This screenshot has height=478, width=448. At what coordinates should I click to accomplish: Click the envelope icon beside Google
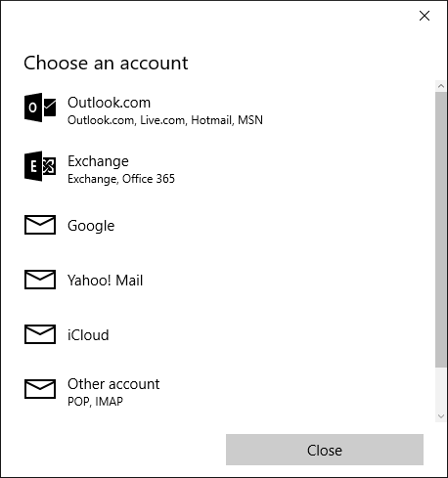pos(40,225)
